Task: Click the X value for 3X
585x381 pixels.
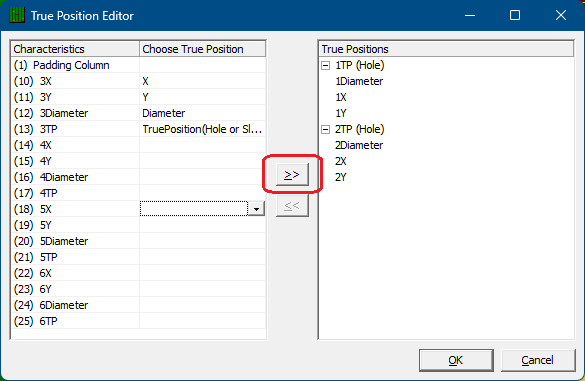Action: point(203,81)
